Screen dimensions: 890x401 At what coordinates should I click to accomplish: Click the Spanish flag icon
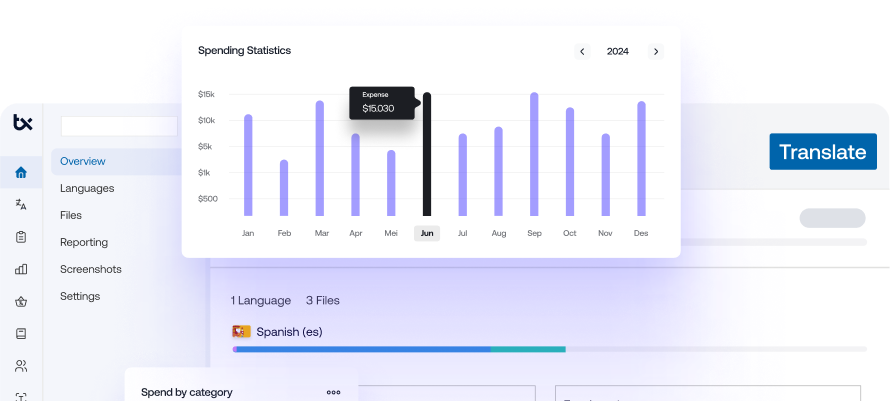pyautogui.click(x=241, y=332)
